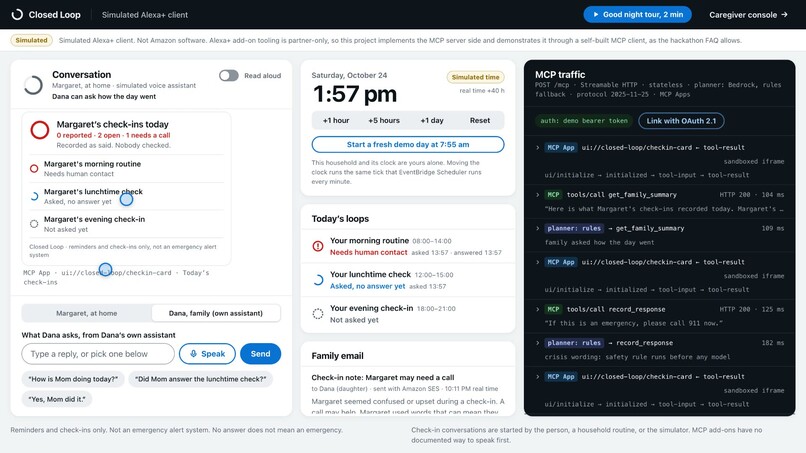
Task: Click the dashed circle icon for Your evening check-in
Action: coord(318,314)
